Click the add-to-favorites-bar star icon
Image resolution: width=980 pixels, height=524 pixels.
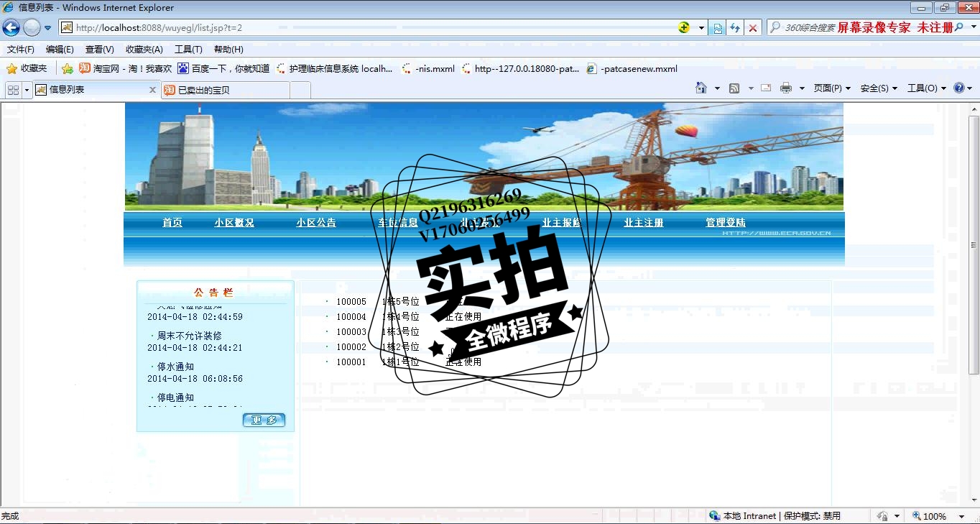point(68,69)
